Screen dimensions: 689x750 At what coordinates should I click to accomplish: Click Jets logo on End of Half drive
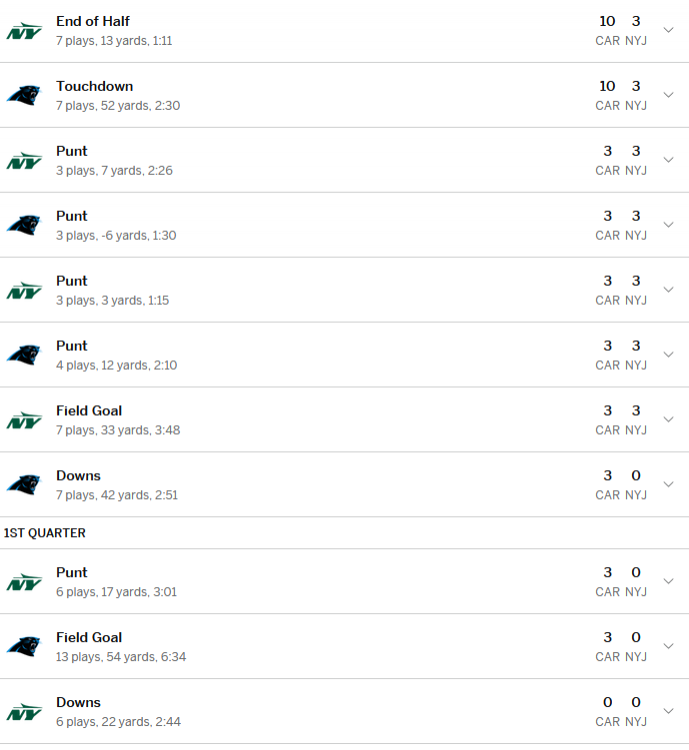[24, 31]
